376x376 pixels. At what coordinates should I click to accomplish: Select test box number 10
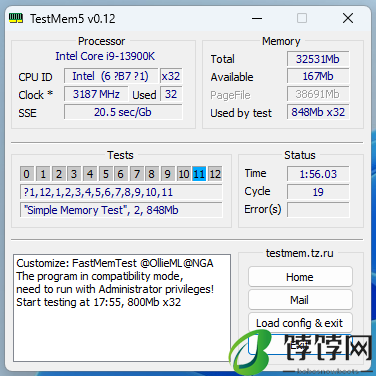click(183, 174)
